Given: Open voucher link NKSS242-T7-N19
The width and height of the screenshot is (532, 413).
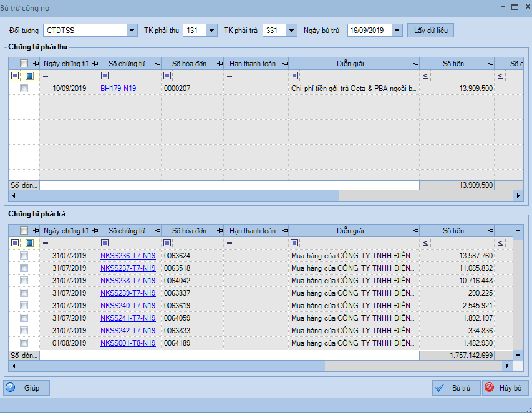Looking at the screenshot, I should tap(128, 331).
